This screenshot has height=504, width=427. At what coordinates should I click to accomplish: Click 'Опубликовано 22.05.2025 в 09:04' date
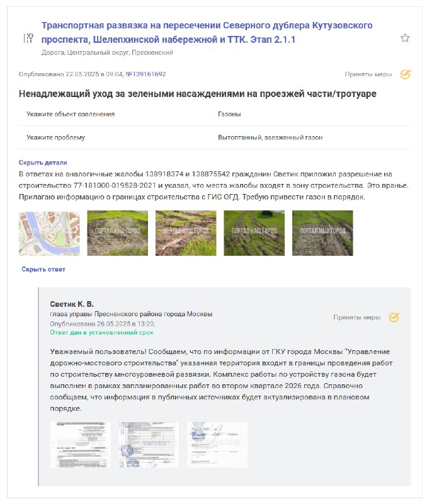[x=71, y=74]
